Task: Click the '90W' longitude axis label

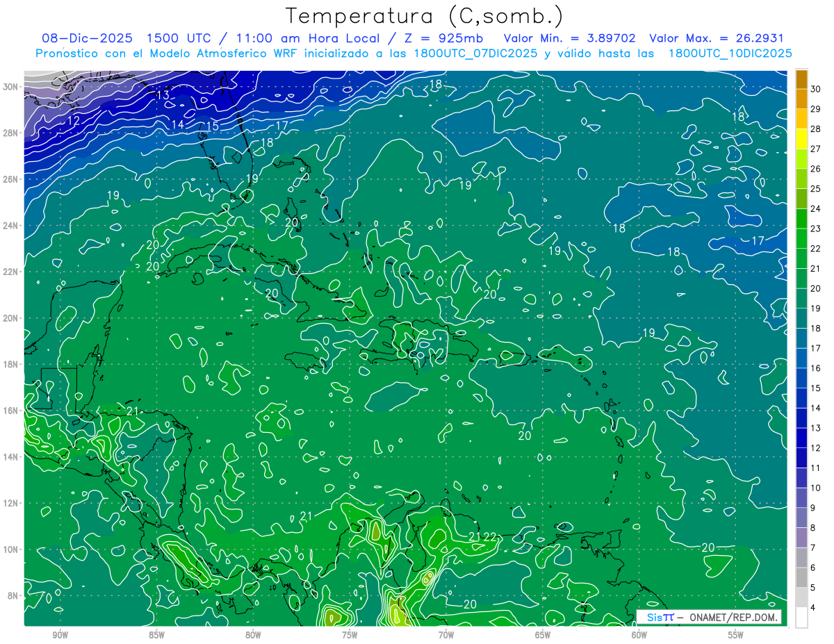Action: point(60,635)
